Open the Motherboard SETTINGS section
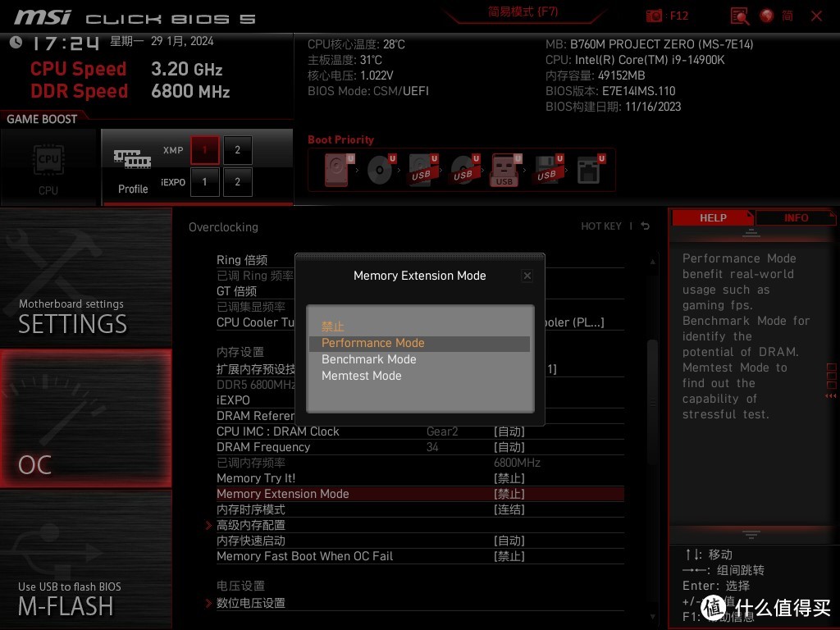 pos(85,277)
